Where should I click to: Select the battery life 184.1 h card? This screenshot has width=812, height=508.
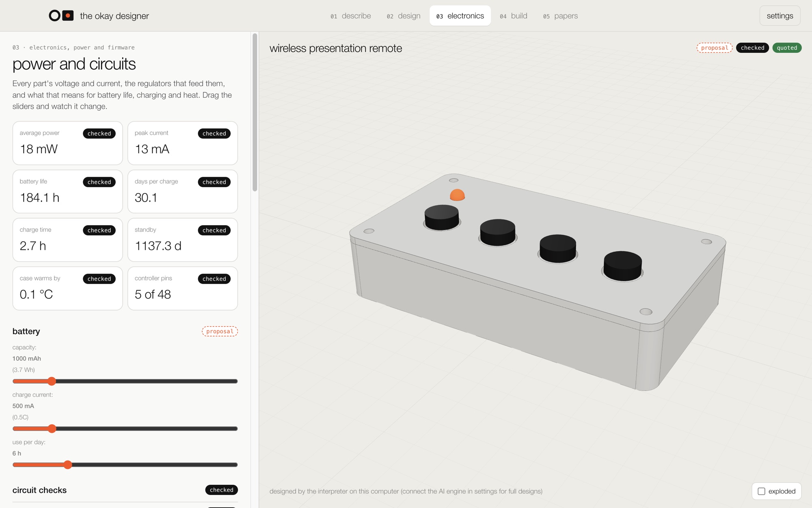click(68, 191)
